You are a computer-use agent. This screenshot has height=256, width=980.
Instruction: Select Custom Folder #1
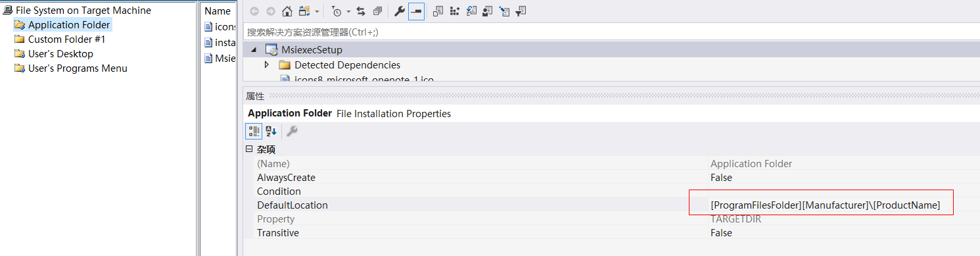point(66,39)
